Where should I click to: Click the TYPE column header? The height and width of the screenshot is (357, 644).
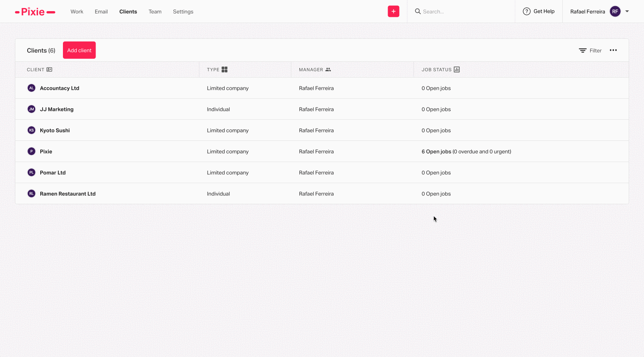tap(213, 69)
